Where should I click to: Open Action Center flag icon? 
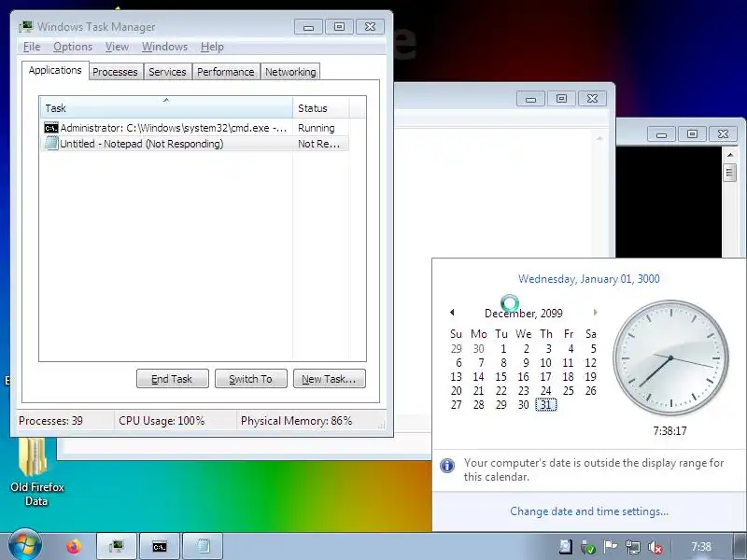611,547
